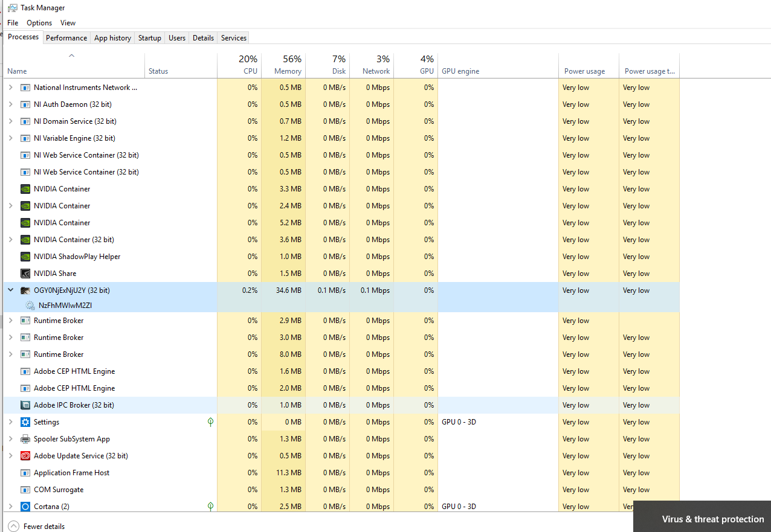
Task: Click the NzFhMWIwM2ZI service gear icon
Action: (30, 306)
